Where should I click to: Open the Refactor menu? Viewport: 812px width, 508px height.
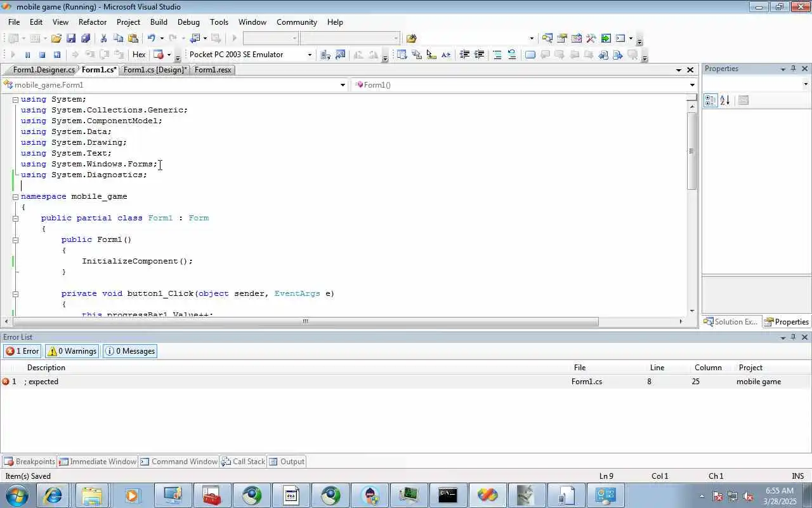tap(93, 22)
